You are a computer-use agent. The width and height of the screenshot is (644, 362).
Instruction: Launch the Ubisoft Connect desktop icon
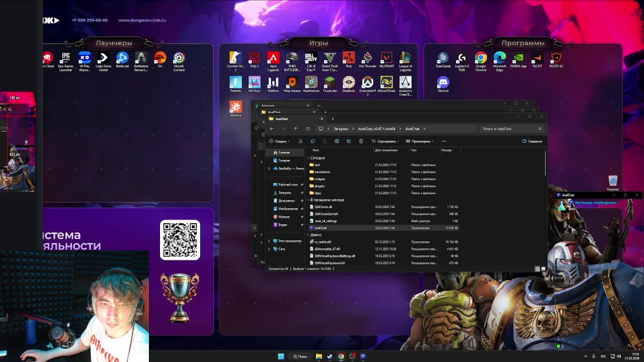click(x=179, y=61)
